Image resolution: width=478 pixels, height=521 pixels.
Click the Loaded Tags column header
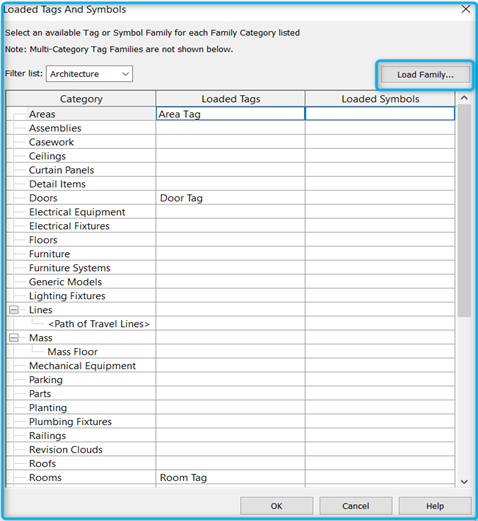pyautogui.click(x=231, y=99)
